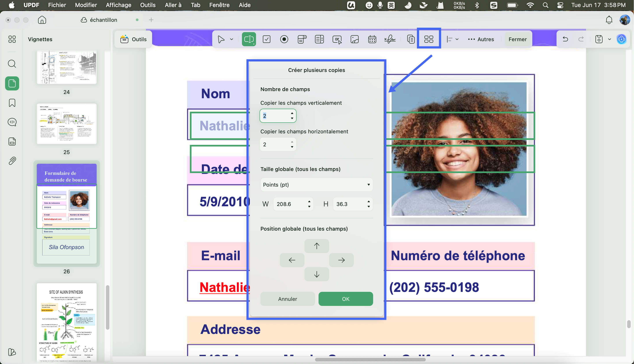Open the comment panel in sidebar

click(x=12, y=122)
